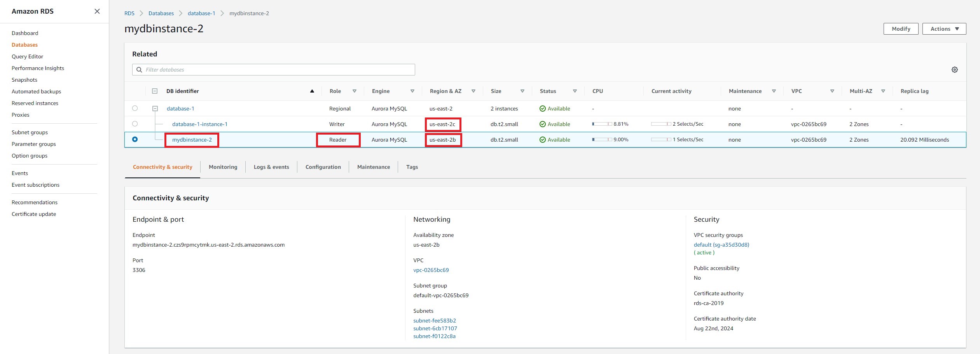Sort by the Size column arrow
The height and width of the screenshot is (354, 980).
click(x=522, y=91)
